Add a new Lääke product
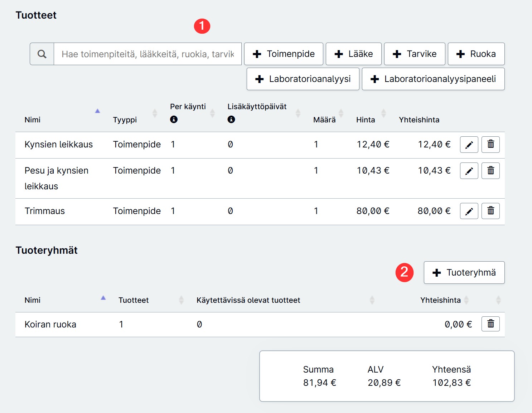 (x=353, y=54)
